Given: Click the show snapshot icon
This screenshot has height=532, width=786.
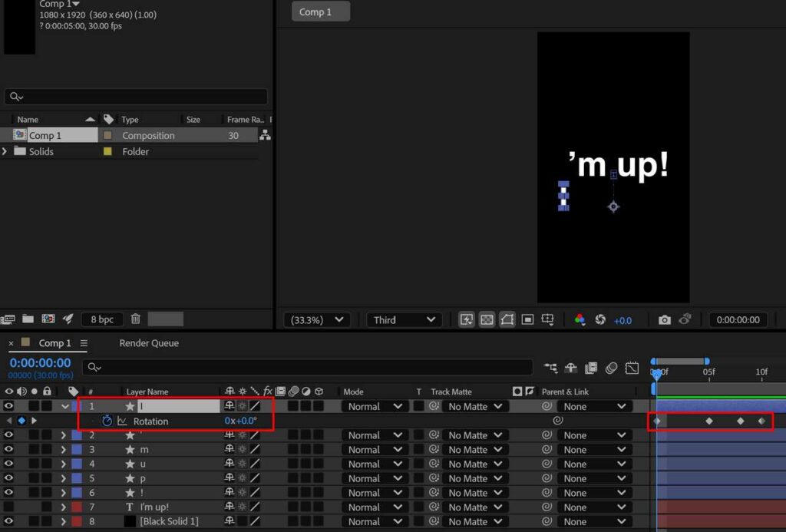Looking at the screenshot, I should click(x=685, y=319).
